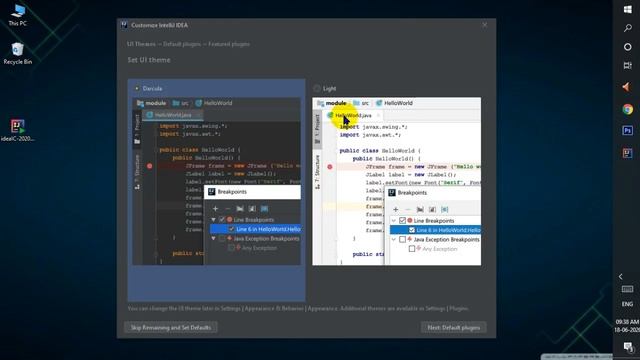Click Next: Default plugins button
The image size is (640, 360).
click(453, 327)
